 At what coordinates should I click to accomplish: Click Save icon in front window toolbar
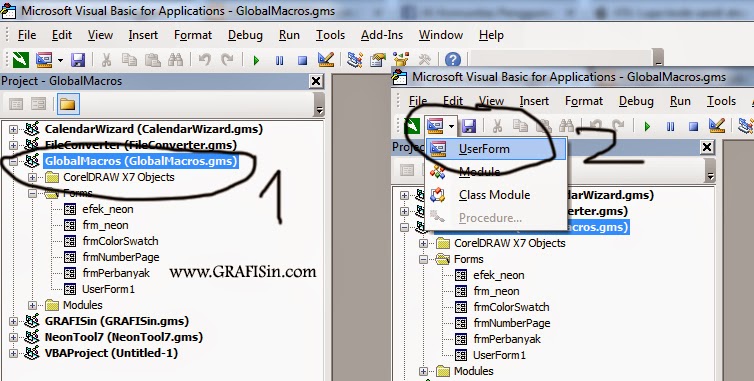point(468,127)
